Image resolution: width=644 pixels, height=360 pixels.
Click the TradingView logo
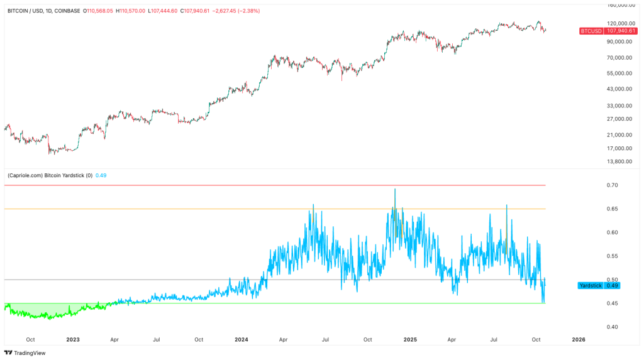25,352
